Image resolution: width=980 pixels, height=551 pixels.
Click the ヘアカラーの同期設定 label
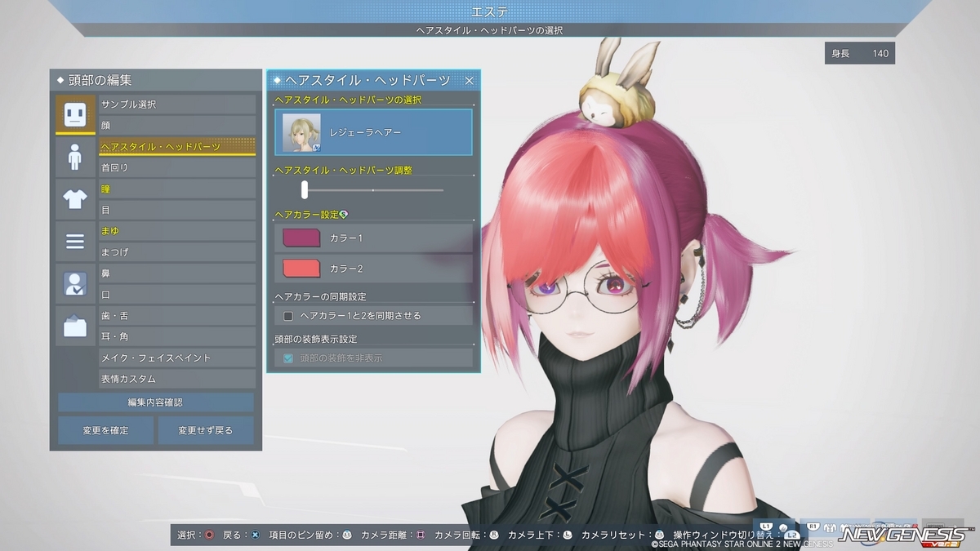tap(320, 296)
